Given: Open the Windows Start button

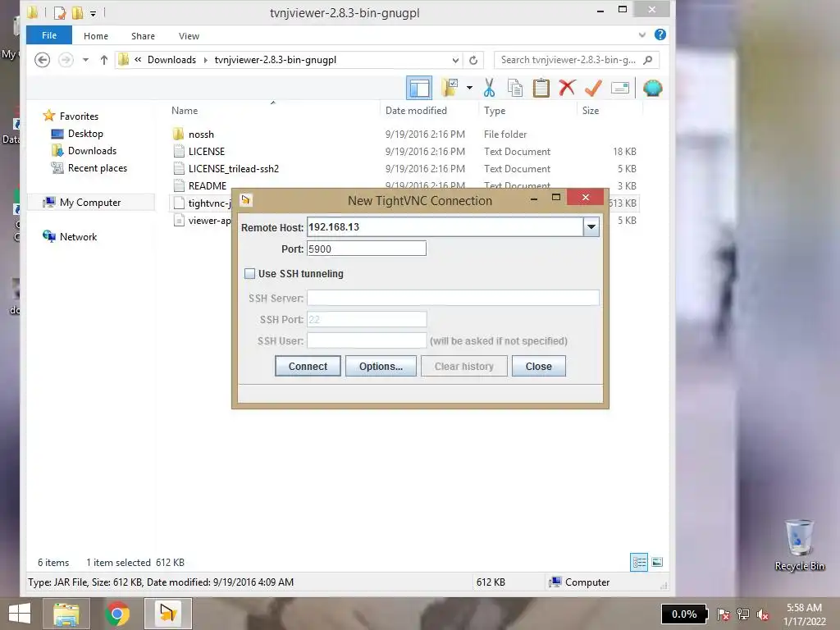Looking at the screenshot, I should 20,614.
